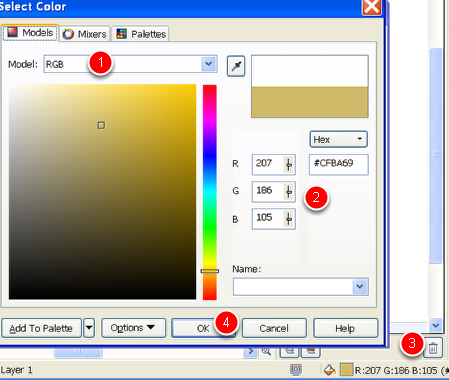449x380 pixels.
Task: Confirm color with OK button
Action: [203, 328]
